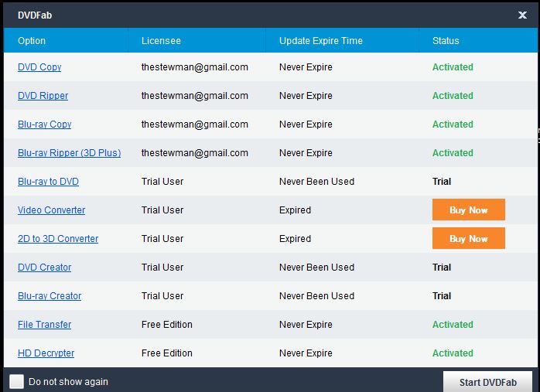This screenshot has width=540, height=392.
Task: Open the 2D to 3D Converter link
Action: [x=58, y=238]
